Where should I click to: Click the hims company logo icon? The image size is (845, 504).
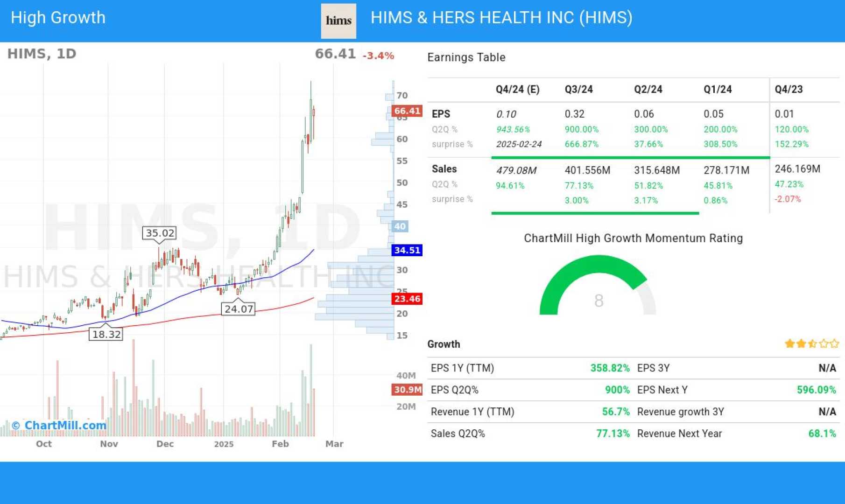pyautogui.click(x=338, y=21)
